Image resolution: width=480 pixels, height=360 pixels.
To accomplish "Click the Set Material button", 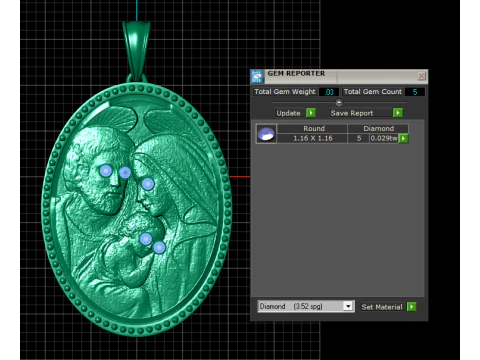I will pos(382,307).
